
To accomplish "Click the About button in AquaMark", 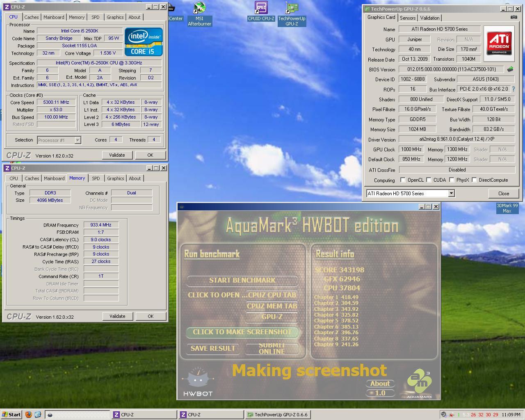I will [380, 383].
